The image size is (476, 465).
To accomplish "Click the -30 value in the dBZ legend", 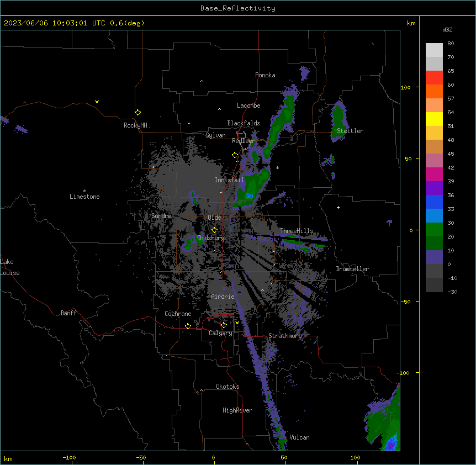I will pyautogui.click(x=452, y=292).
